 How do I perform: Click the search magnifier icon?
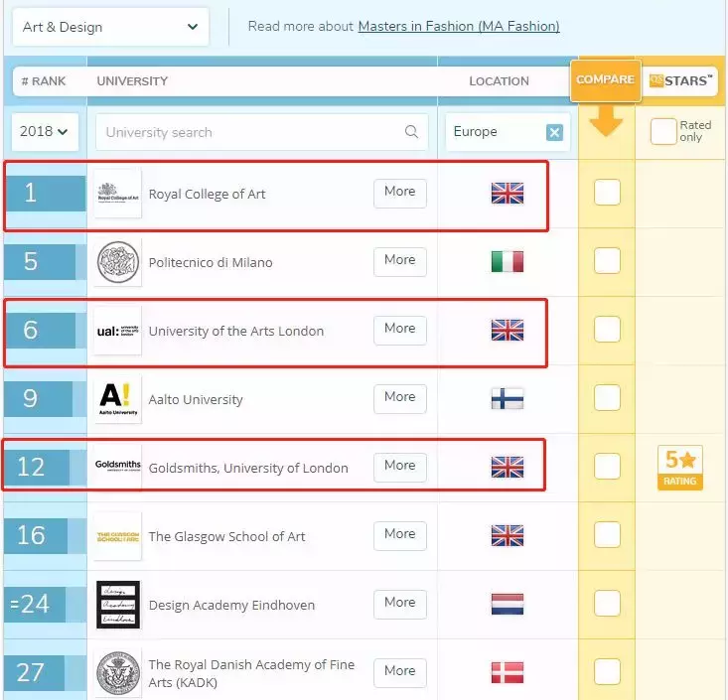coord(411,131)
